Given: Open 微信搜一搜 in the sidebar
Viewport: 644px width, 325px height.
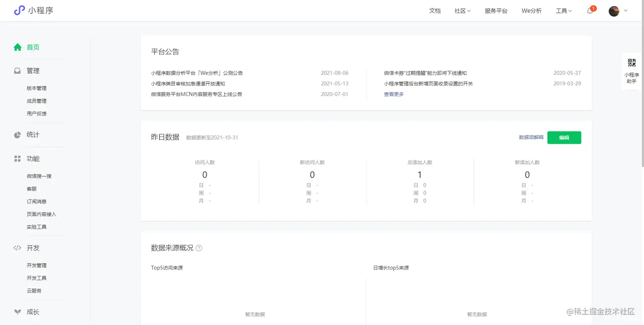Looking at the screenshot, I should 39,176.
